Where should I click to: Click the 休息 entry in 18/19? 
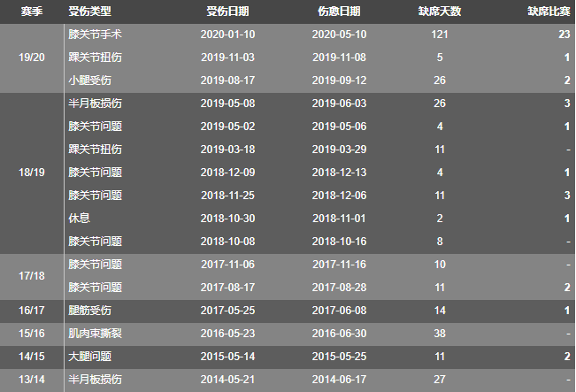pos(79,219)
